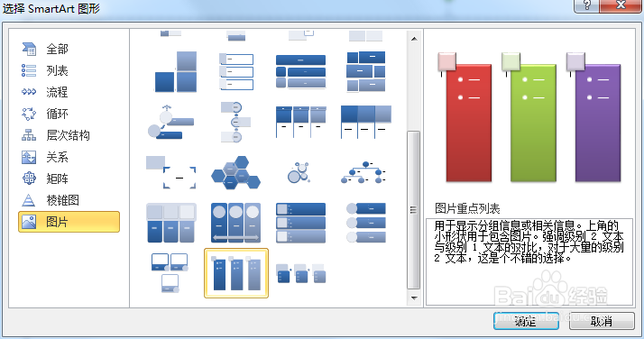The image size is (644, 339).
Task: Select the hexagon cluster layout
Action: (236, 172)
